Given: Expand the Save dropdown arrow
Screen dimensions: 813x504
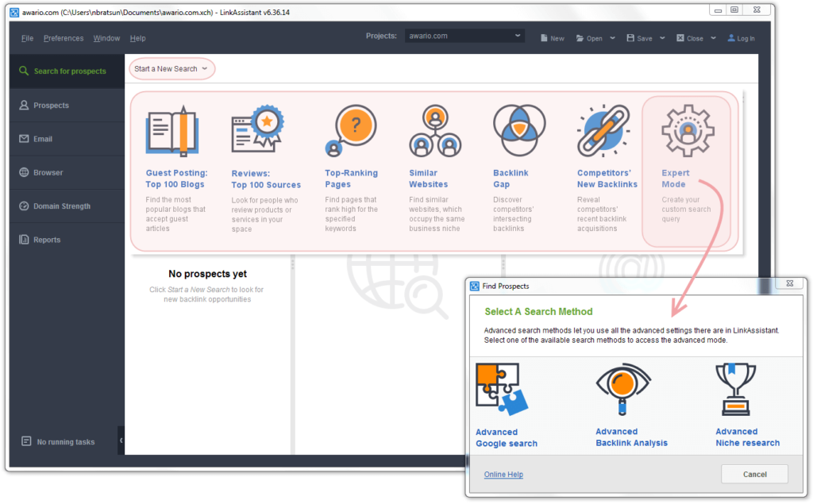Looking at the screenshot, I should pos(662,38).
